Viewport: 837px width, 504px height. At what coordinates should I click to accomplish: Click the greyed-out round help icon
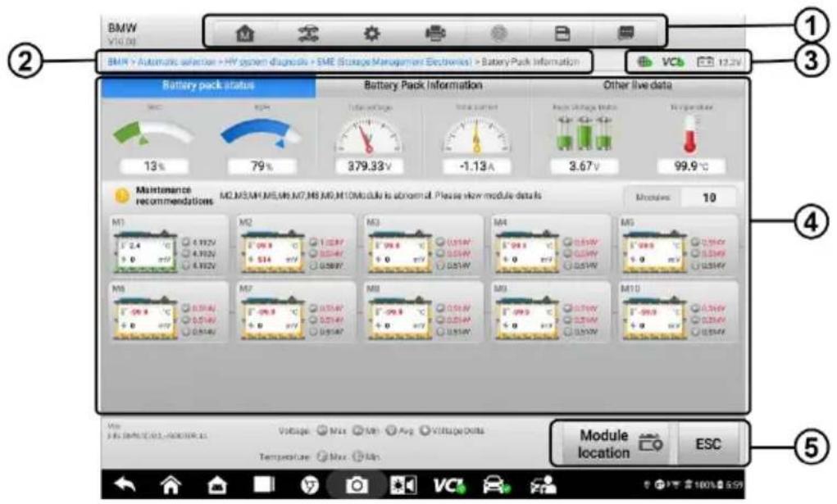pos(498,34)
